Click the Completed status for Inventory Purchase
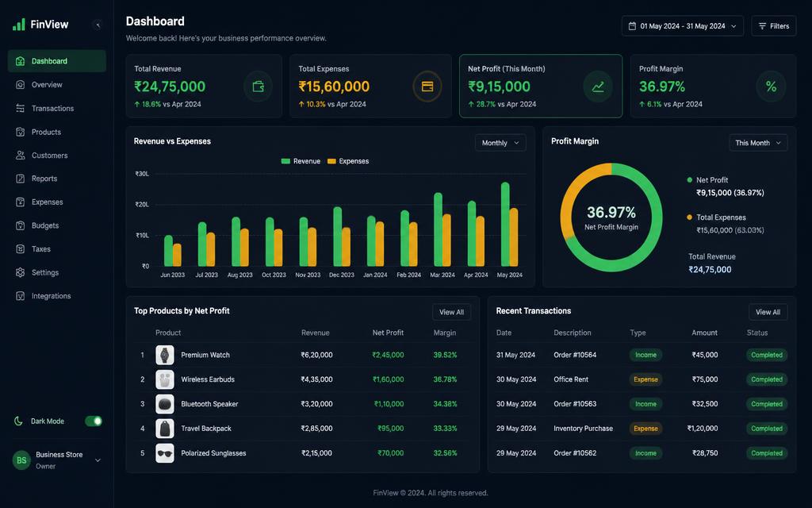812x508 pixels. click(x=767, y=429)
